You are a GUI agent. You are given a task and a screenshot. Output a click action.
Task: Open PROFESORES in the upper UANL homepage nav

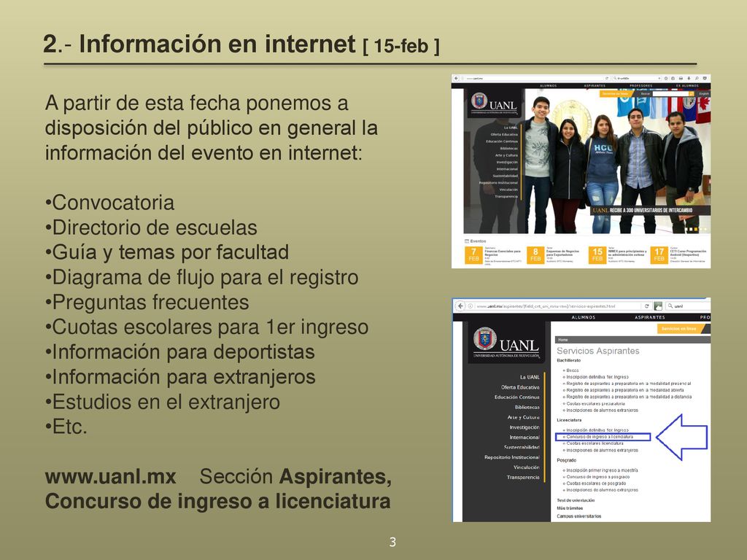coord(640,86)
